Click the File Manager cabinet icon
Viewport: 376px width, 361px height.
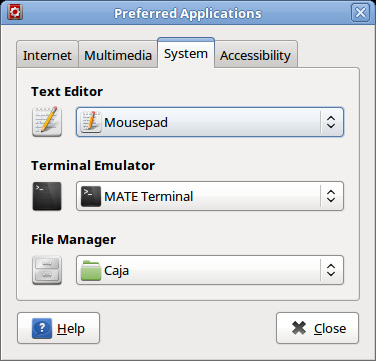(x=47, y=270)
